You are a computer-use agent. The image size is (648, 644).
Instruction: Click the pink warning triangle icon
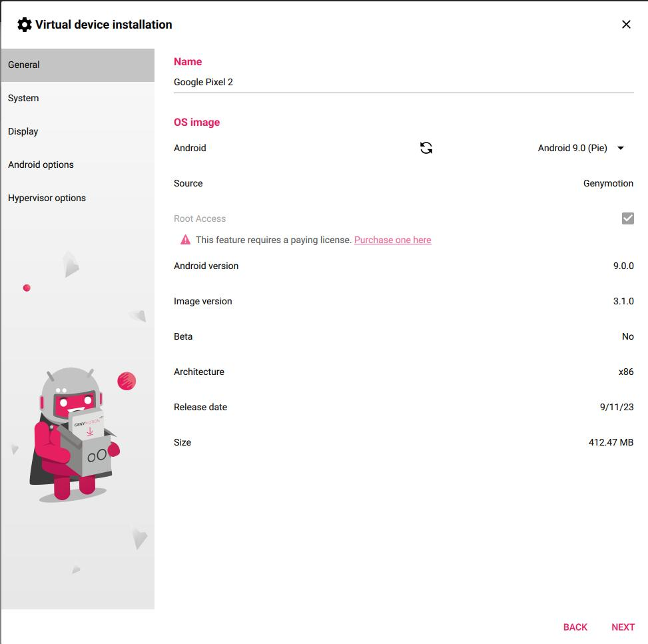point(185,240)
